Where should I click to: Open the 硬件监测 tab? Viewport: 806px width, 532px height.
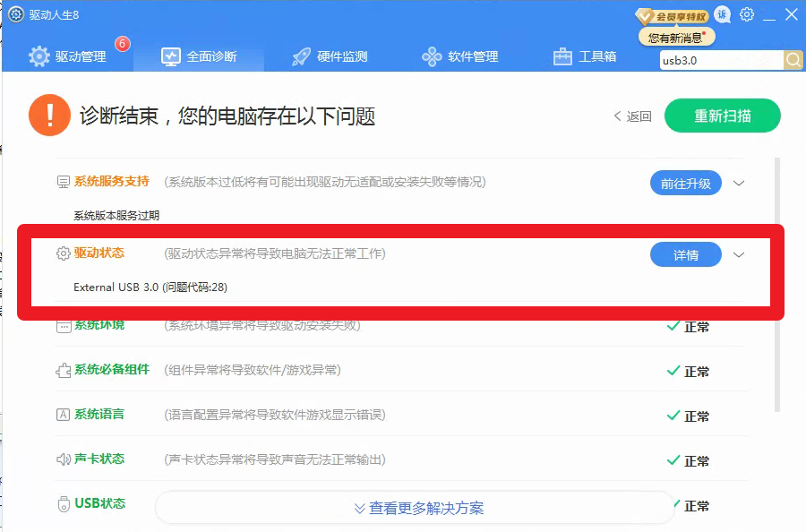pos(330,56)
